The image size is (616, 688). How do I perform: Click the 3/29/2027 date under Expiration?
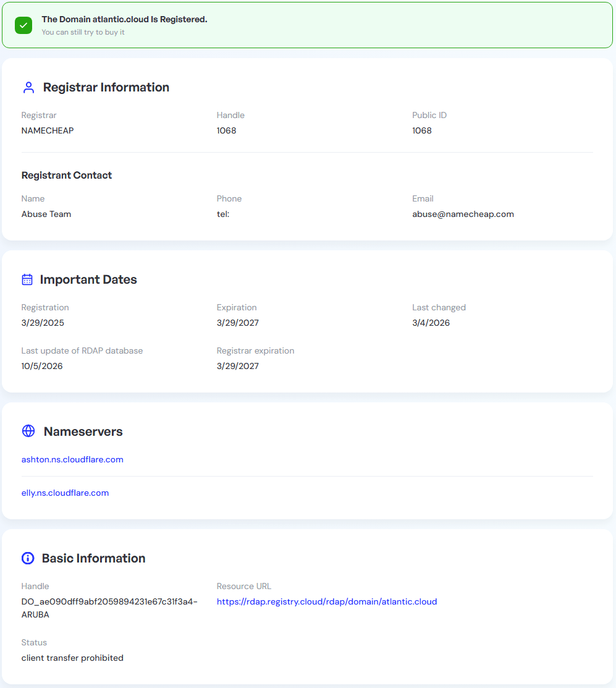point(238,323)
